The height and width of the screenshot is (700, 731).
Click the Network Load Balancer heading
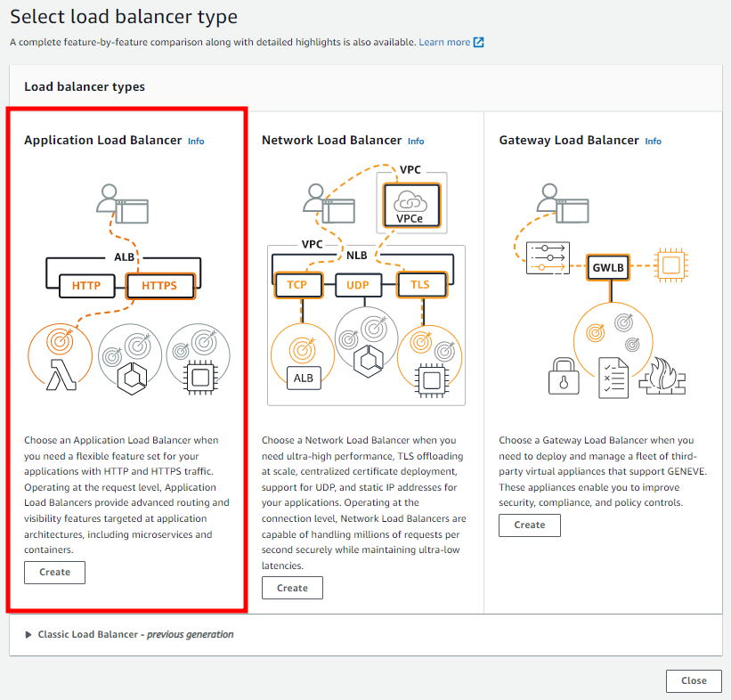pyautogui.click(x=331, y=141)
